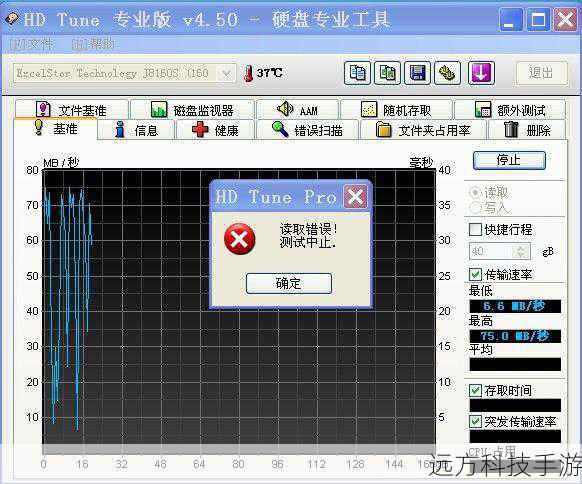
Task: Click the copy info toolbar icon
Action: [x=357, y=73]
